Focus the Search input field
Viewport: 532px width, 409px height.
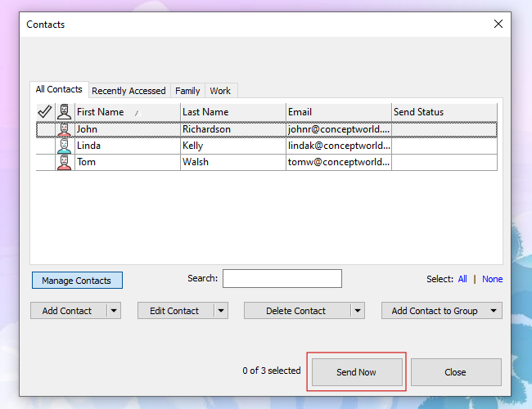(282, 278)
